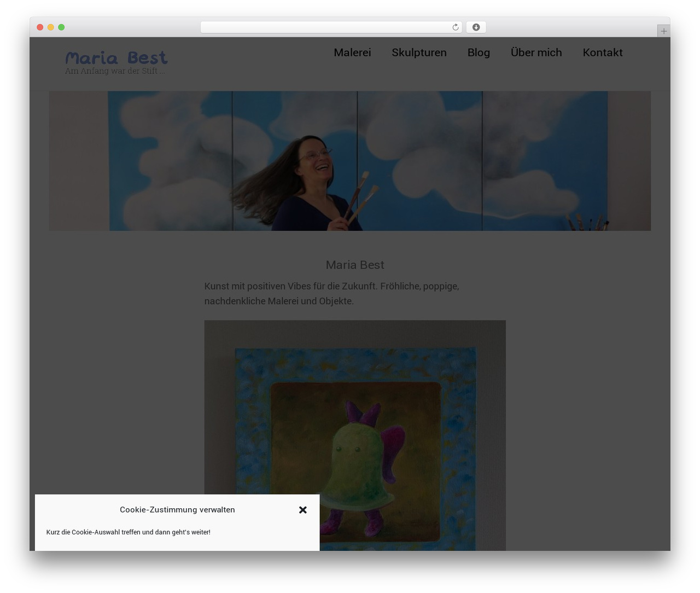Reload the page with the refresh icon
The width and height of the screenshot is (700, 593).
click(x=455, y=27)
